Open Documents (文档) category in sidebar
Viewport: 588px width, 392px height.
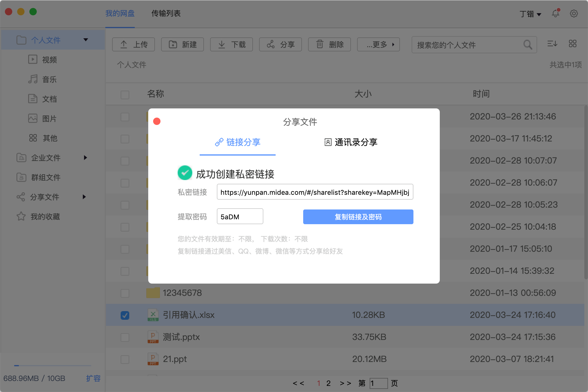point(43,99)
